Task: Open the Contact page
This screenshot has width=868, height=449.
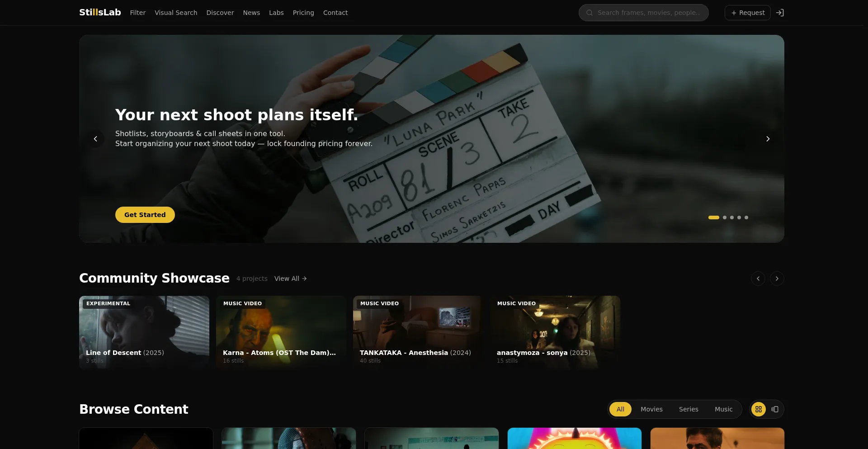Action: [335, 13]
